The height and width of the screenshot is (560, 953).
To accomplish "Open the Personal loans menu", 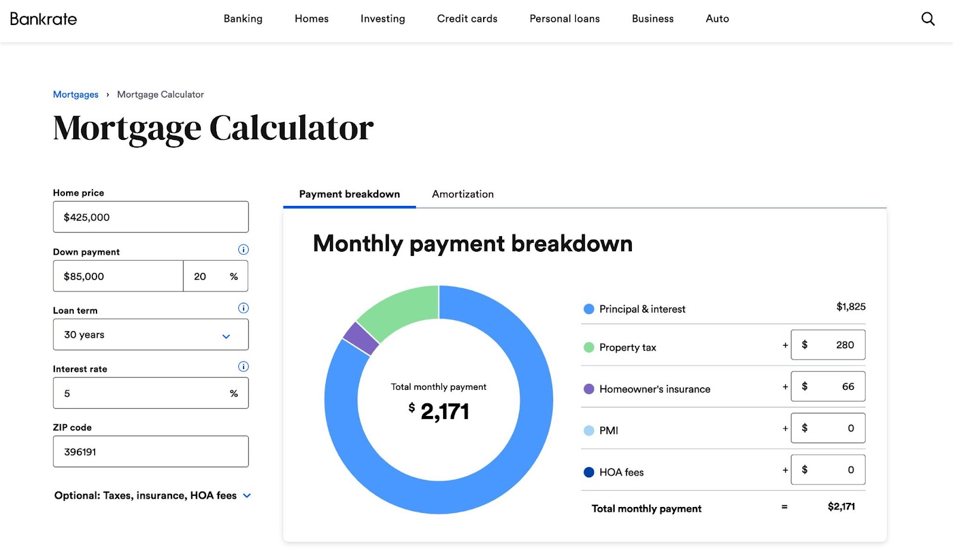I will click(x=564, y=18).
